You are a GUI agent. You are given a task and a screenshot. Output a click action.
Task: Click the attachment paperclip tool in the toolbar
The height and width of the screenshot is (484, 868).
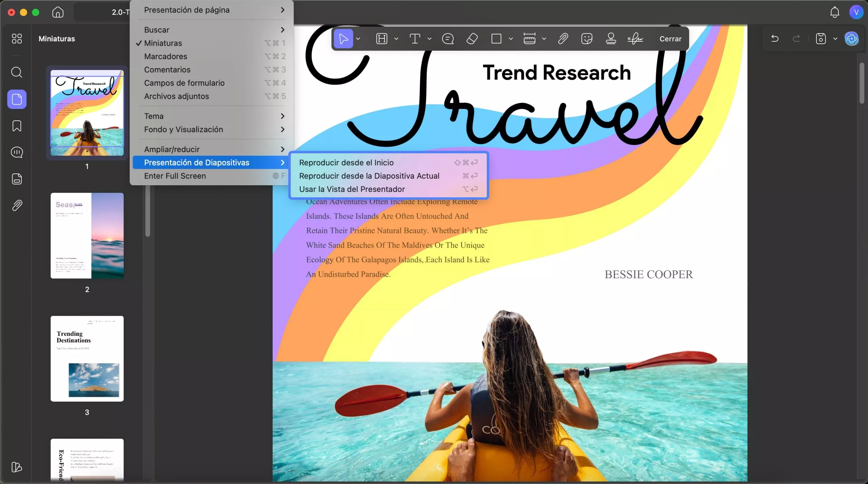563,39
